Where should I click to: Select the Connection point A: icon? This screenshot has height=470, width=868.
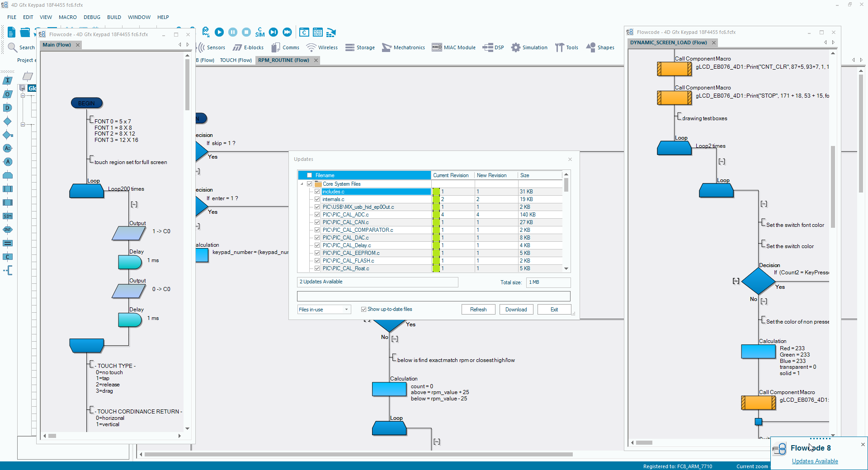pos(8,148)
